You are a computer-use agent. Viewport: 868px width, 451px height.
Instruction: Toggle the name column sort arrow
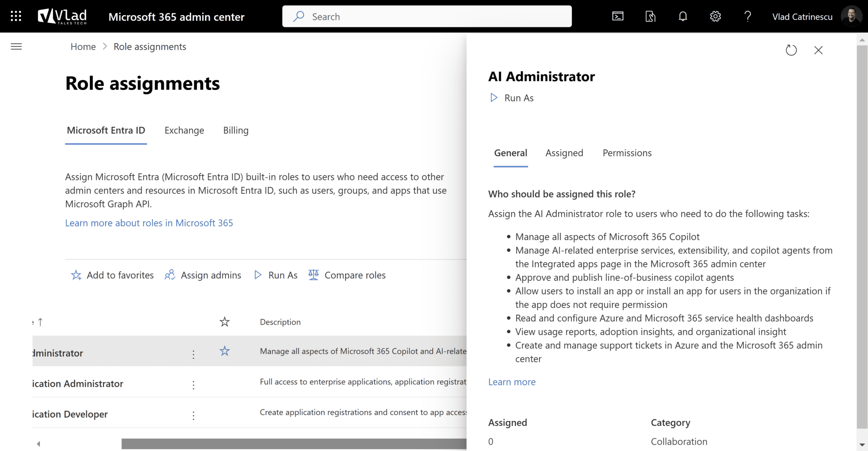click(39, 322)
